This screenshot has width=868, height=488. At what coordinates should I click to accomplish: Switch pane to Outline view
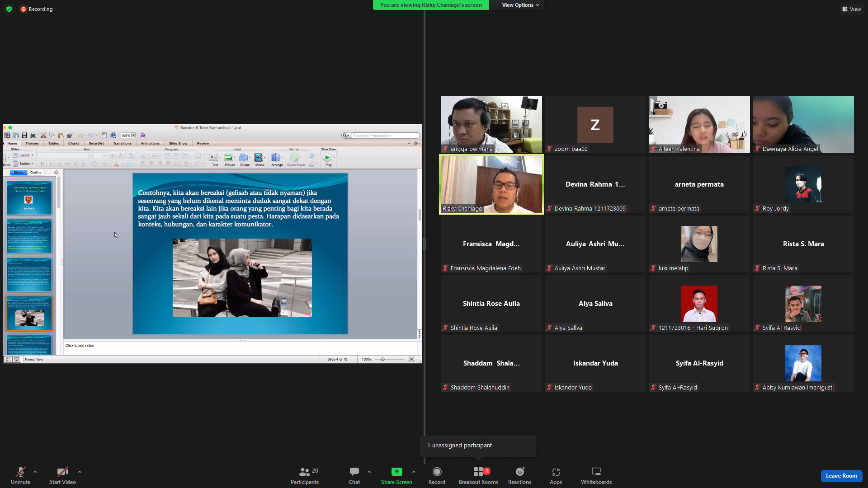click(36, 173)
